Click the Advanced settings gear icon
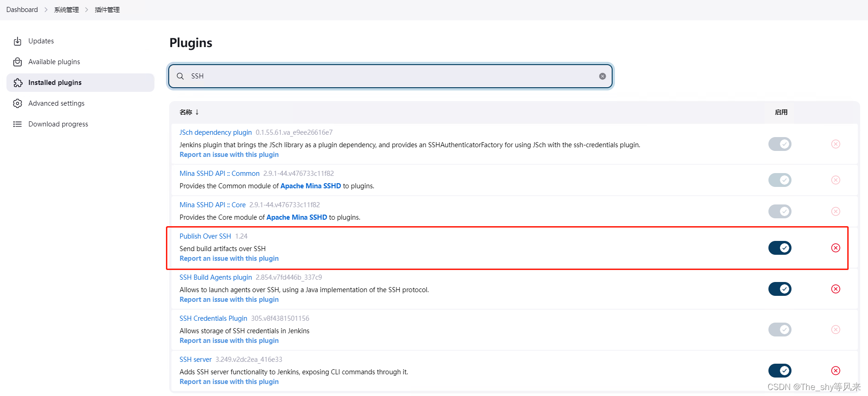This screenshot has height=396, width=868. [x=18, y=103]
